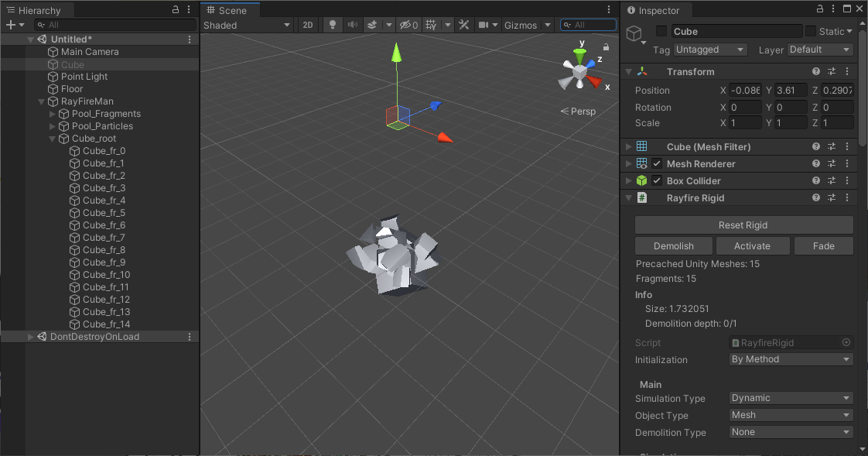Viewport: 868px width, 456px height.
Task: Open Untitled scene three-dot options
Action: [190, 39]
